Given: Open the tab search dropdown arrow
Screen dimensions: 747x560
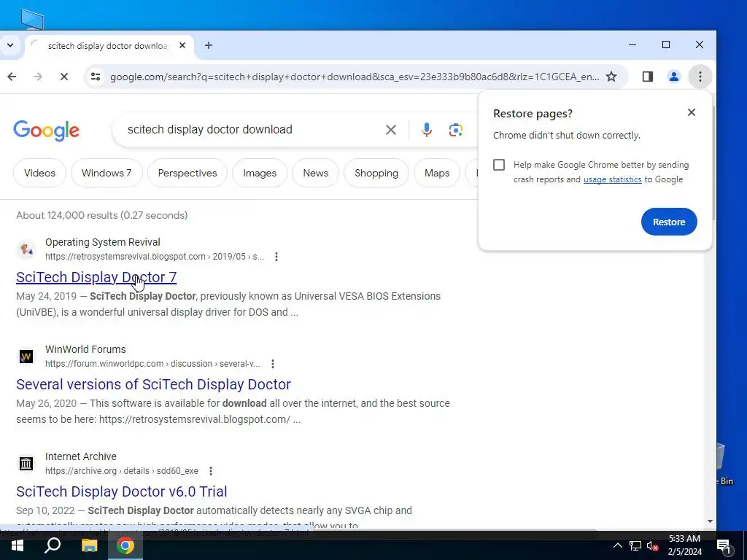Looking at the screenshot, I should (10, 45).
